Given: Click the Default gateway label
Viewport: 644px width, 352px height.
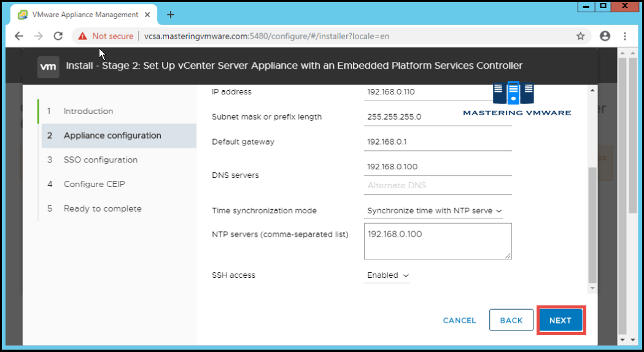Looking at the screenshot, I should tap(242, 142).
